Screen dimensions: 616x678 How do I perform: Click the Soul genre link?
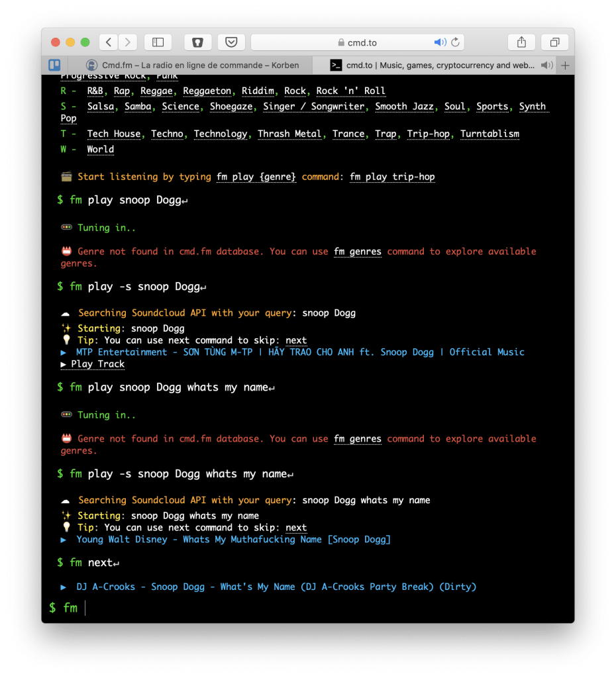pyautogui.click(x=455, y=107)
